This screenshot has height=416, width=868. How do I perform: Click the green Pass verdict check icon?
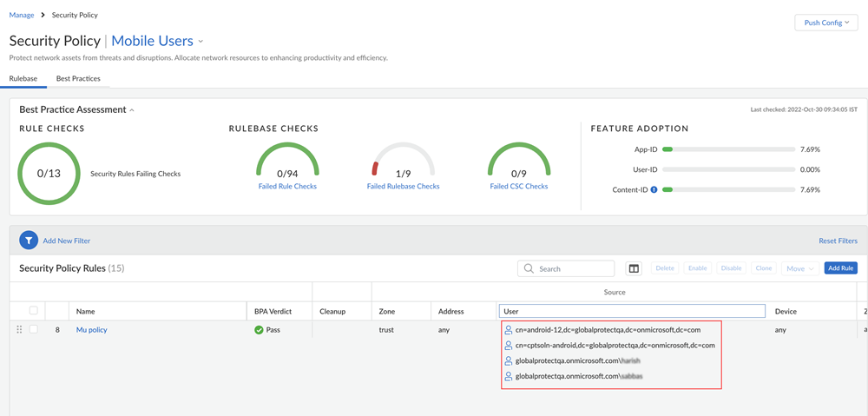(x=259, y=330)
